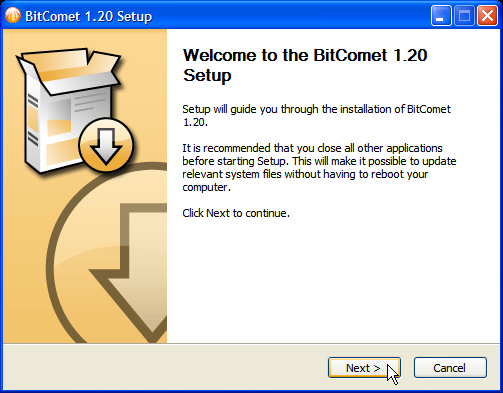This screenshot has height=393, width=503.
Task: Click the Next > button to continue
Action: point(364,368)
